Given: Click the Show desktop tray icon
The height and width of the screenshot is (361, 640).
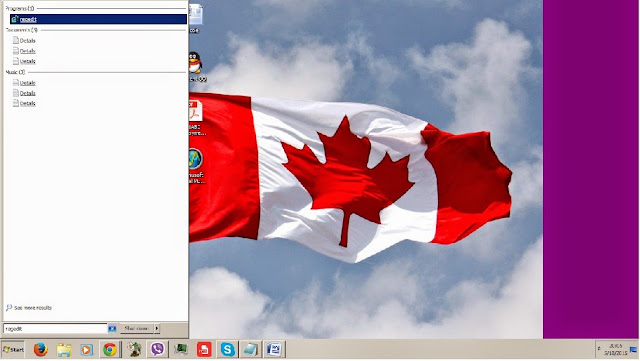Looking at the screenshot, I should (x=633, y=350).
